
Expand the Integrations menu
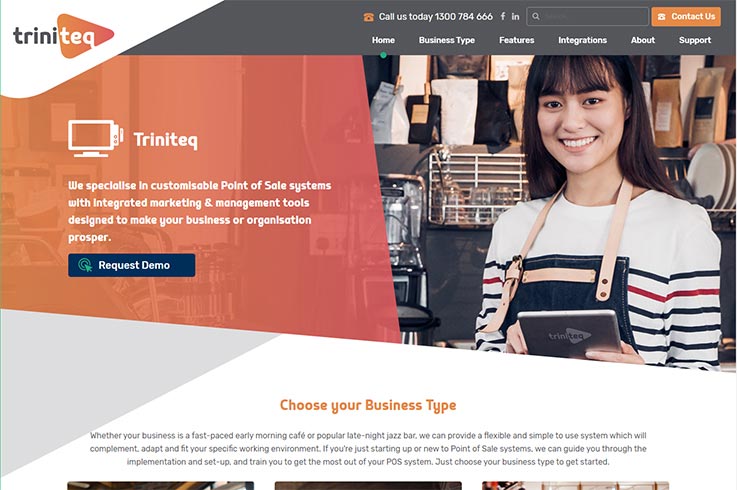click(x=582, y=40)
